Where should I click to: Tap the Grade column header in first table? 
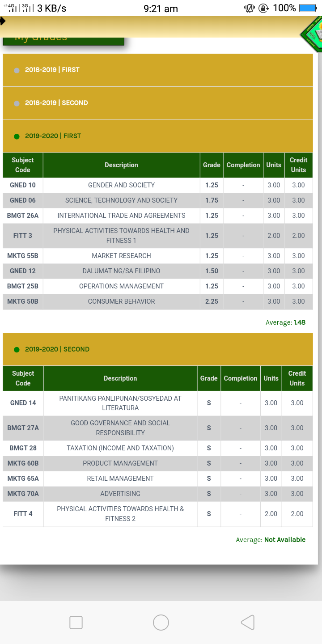pyautogui.click(x=212, y=165)
